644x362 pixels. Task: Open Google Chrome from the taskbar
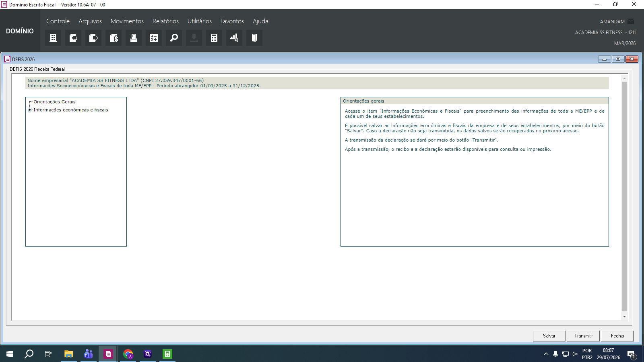click(128, 354)
